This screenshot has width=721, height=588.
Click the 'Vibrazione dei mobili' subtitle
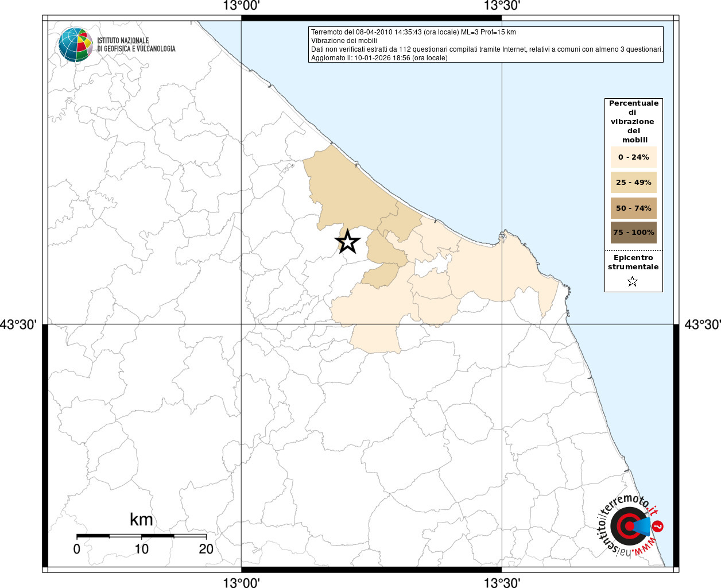[x=344, y=41]
